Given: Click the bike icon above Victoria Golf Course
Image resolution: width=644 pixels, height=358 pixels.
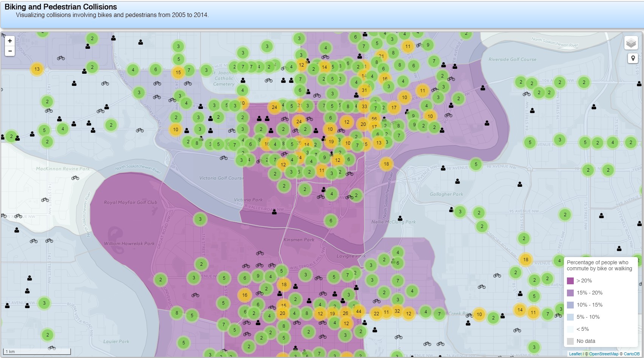Looking at the screenshot, I should click(224, 158).
